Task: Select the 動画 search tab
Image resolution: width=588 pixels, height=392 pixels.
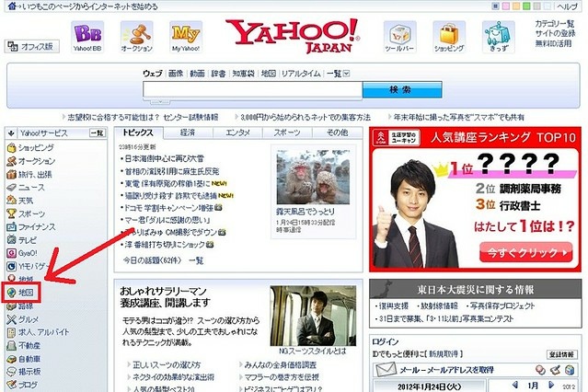Action: point(197,74)
